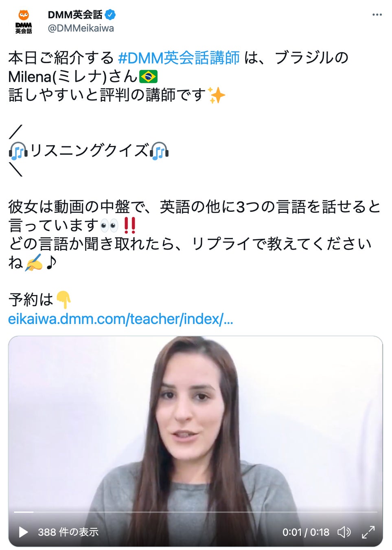This screenshot has width=392, height=550.
Task: Open the DMM英会話 display name
Action: point(75,15)
